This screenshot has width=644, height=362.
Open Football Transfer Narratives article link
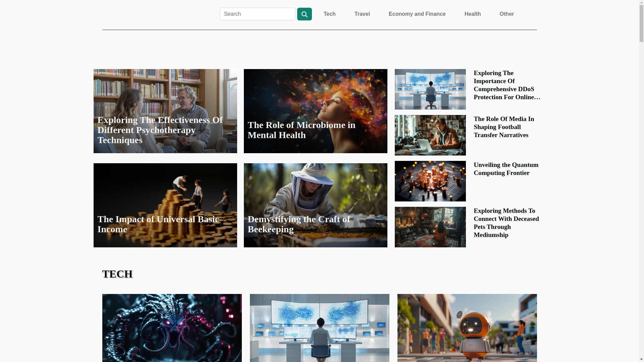pyautogui.click(x=503, y=127)
